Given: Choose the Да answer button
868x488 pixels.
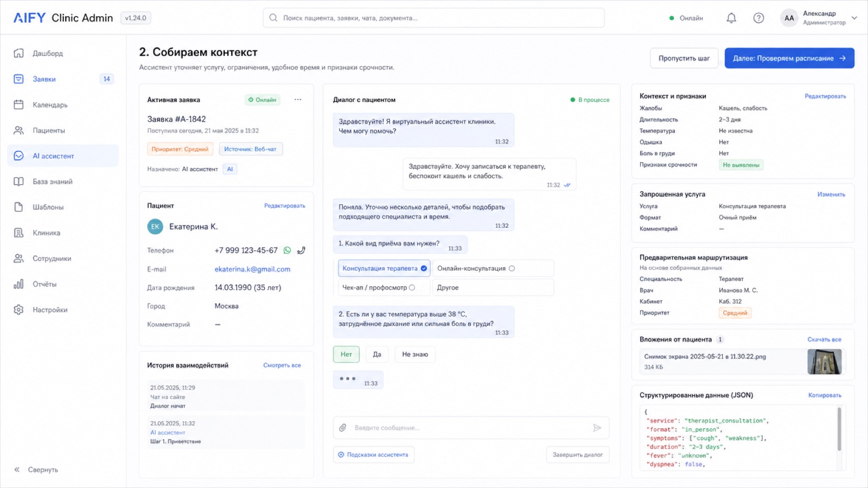Looking at the screenshot, I should [377, 354].
